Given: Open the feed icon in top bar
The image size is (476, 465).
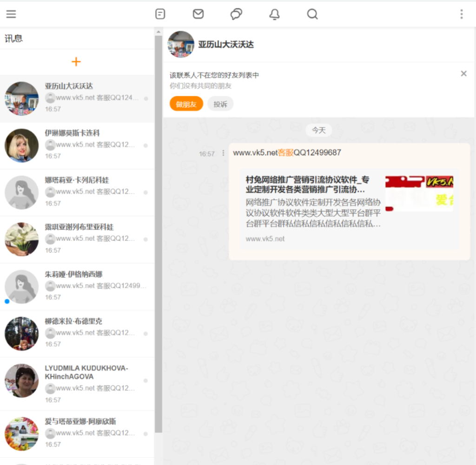Looking at the screenshot, I should [160, 14].
